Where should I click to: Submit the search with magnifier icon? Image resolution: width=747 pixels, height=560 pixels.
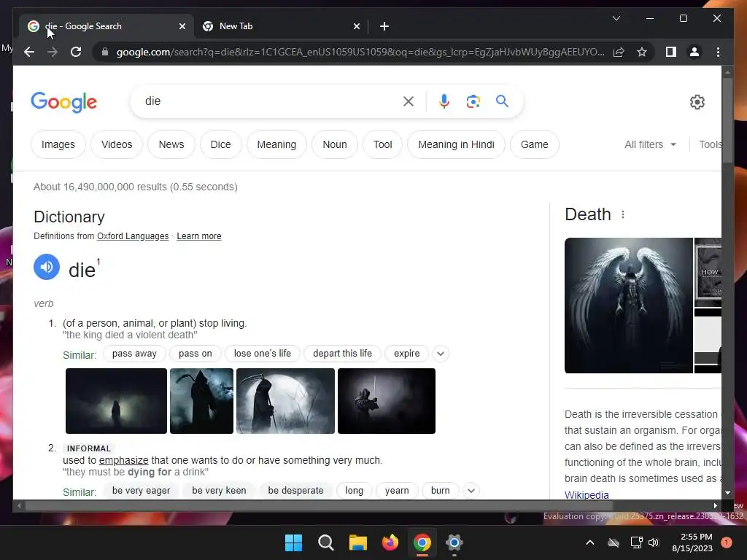pos(502,101)
